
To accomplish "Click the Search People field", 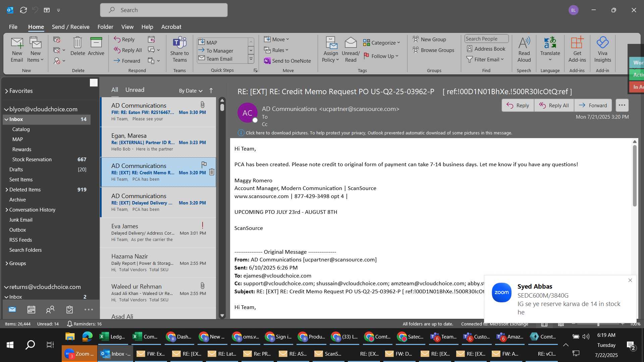I will click(486, 39).
